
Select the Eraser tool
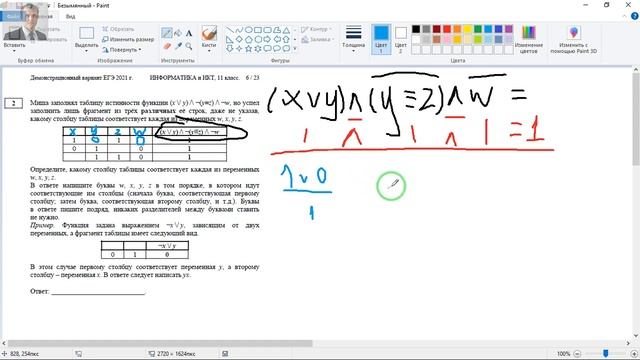[x=167, y=47]
